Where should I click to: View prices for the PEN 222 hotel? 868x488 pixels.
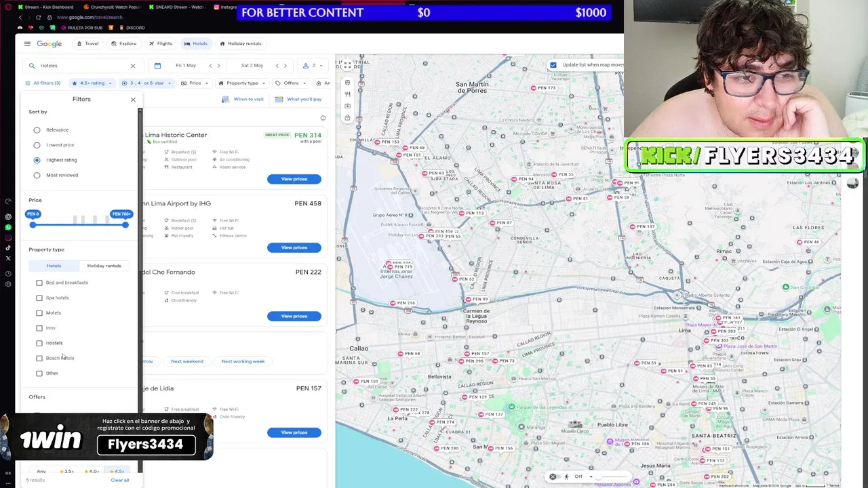(x=294, y=316)
